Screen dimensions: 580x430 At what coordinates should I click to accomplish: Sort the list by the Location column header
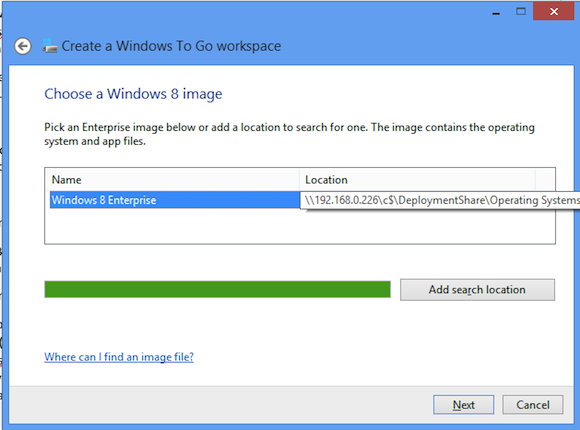click(x=417, y=180)
